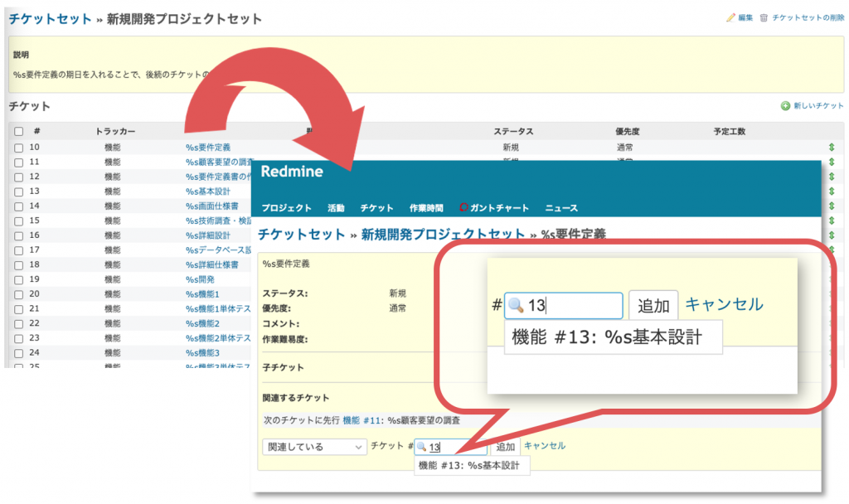Click the green plus icon for new ticket
Screen dimensions: 849x504
point(785,105)
